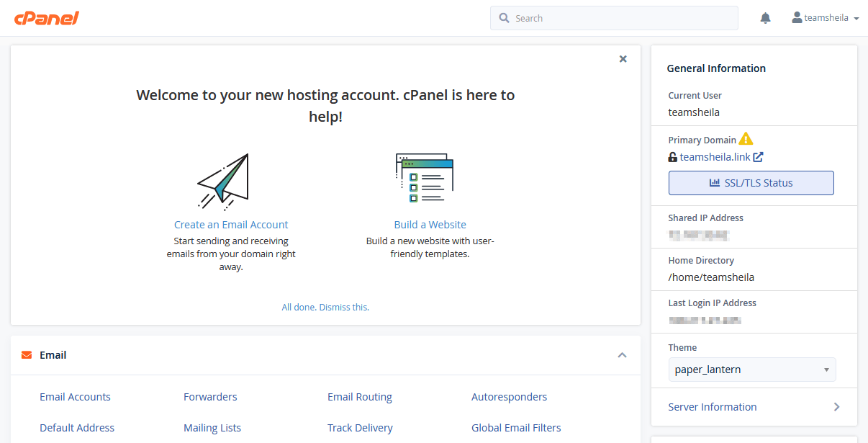Click the Current User value teamsheila
Image resolution: width=868 pixels, height=443 pixels.
click(694, 112)
